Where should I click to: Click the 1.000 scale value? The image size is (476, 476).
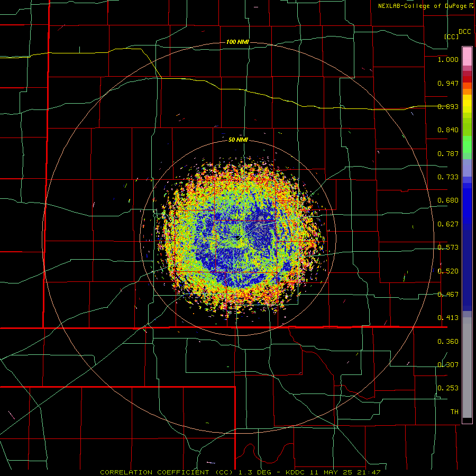(x=448, y=59)
